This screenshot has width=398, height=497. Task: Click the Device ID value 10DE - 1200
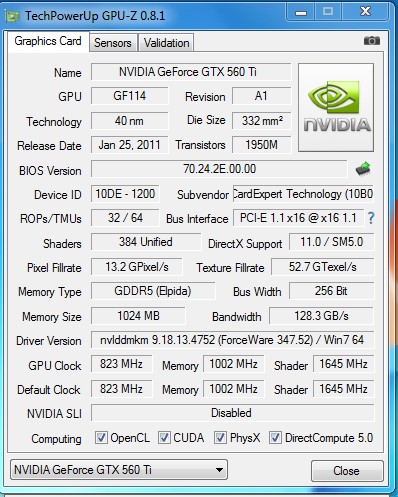point(125,194)
